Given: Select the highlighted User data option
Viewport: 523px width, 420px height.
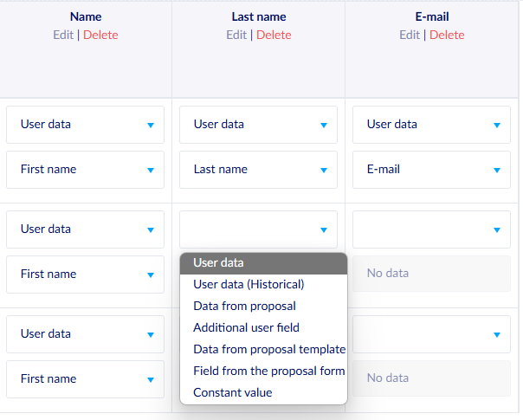Looking at the screenshot, I should [x=263, y=263].
